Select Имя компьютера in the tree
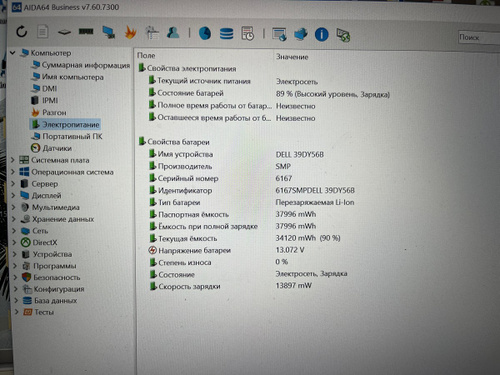The height and width of the screenshot is (375, 500). 73,77
